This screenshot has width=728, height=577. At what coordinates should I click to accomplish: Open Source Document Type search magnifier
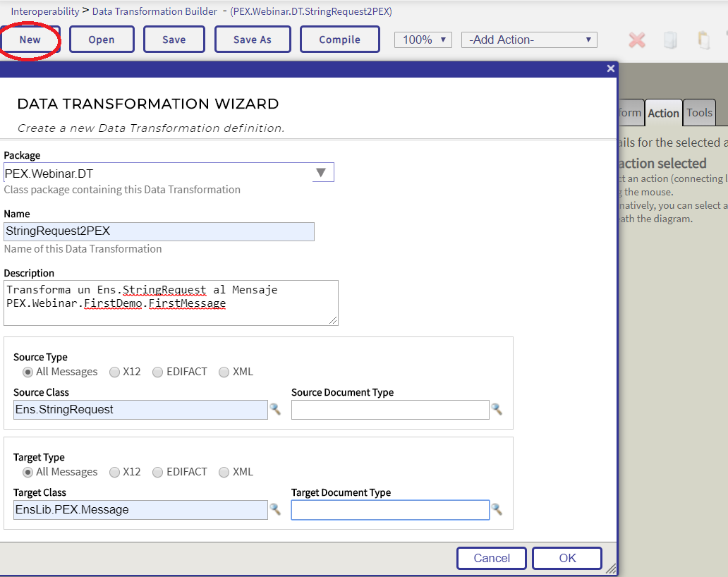[x=497, y=409]
